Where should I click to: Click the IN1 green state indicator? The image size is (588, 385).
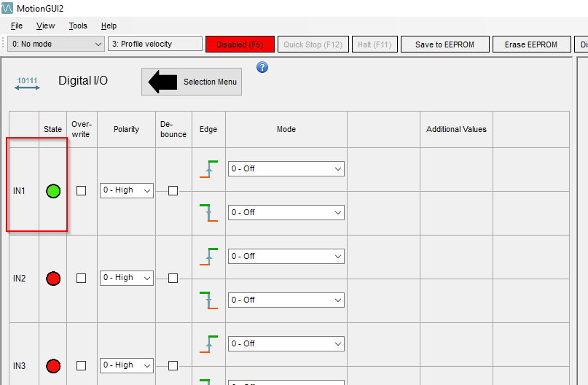(x=53, y=191)
